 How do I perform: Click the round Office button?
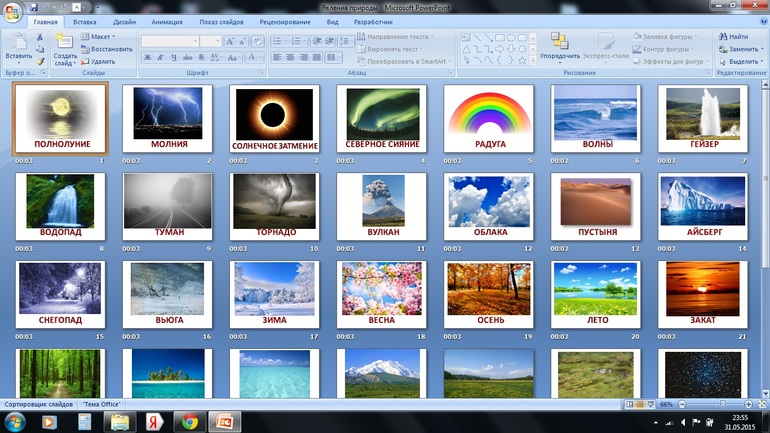[x=13, y=12]
